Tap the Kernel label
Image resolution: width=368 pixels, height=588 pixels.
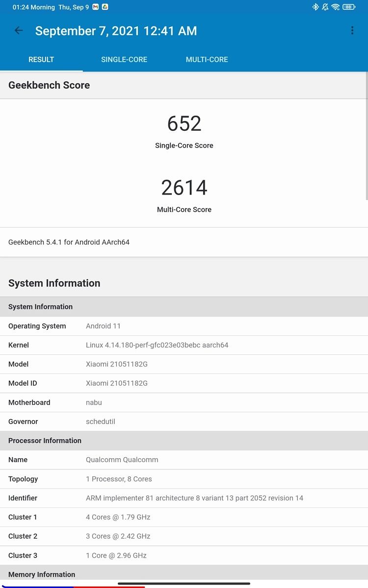[19, 345]
